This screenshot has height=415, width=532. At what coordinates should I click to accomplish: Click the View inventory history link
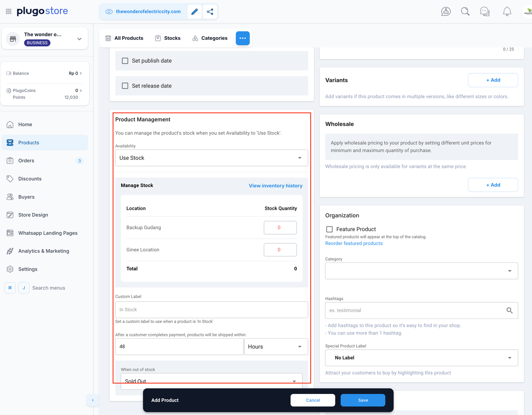point(276,186)
